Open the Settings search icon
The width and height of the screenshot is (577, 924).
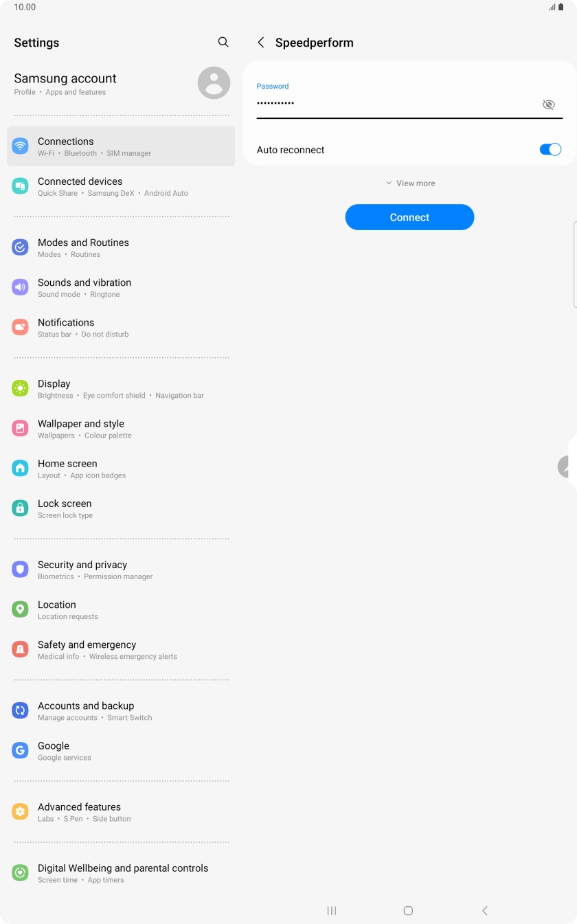click(x=223, y=42)
